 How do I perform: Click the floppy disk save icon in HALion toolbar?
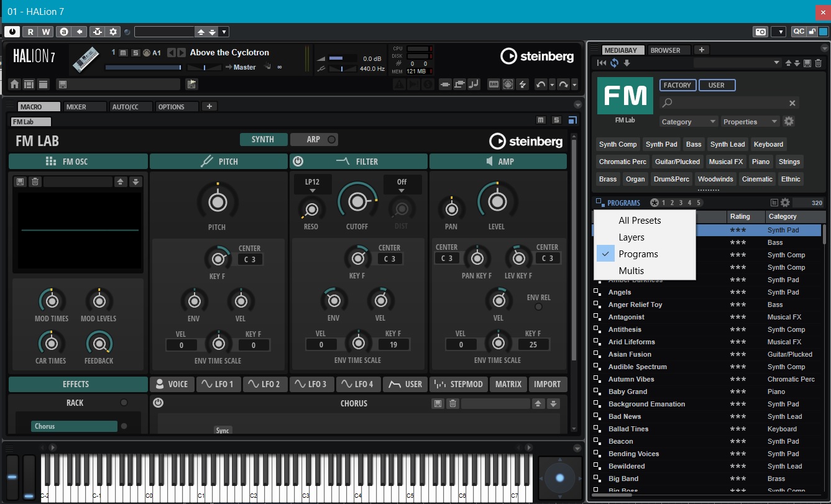(62, 85)
